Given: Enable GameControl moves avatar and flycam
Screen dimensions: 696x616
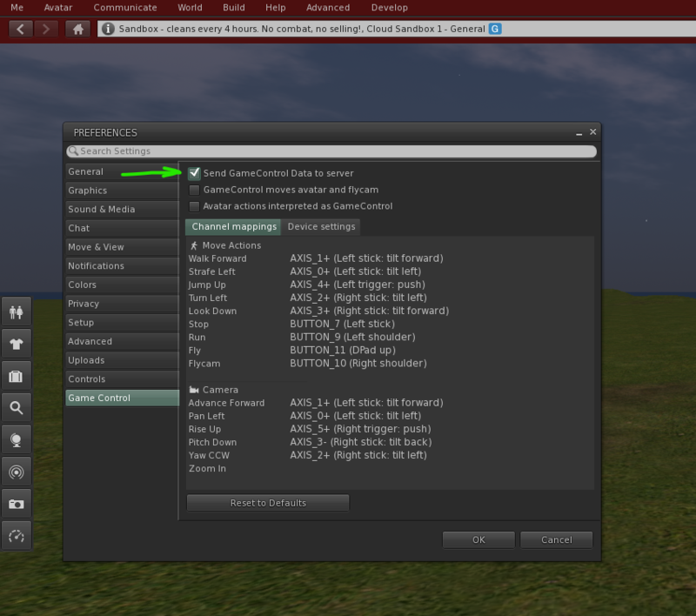Looking at the screenshot, I should 194,190.
